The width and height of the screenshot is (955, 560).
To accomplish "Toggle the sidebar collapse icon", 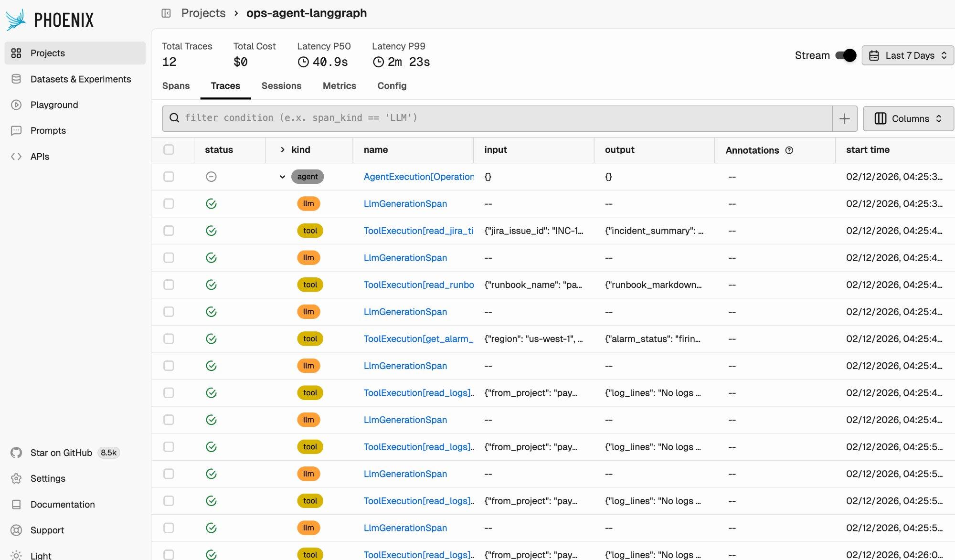I will point(166,13).
